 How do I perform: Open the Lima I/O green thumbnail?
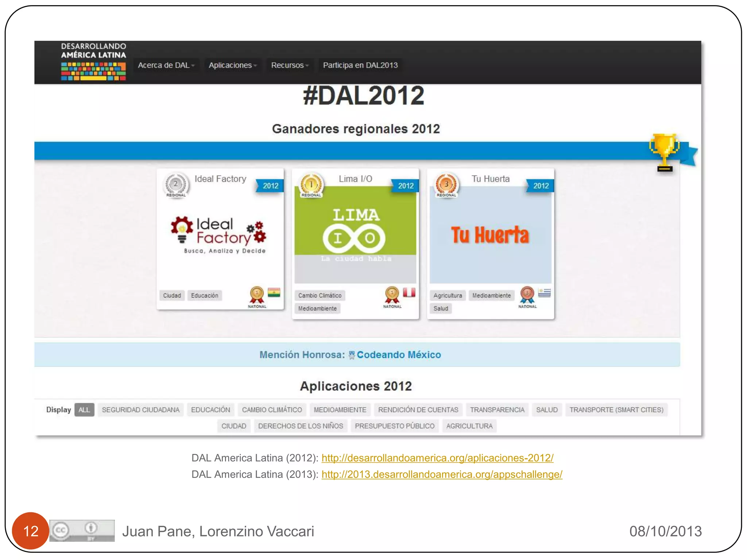pos(355,235)
